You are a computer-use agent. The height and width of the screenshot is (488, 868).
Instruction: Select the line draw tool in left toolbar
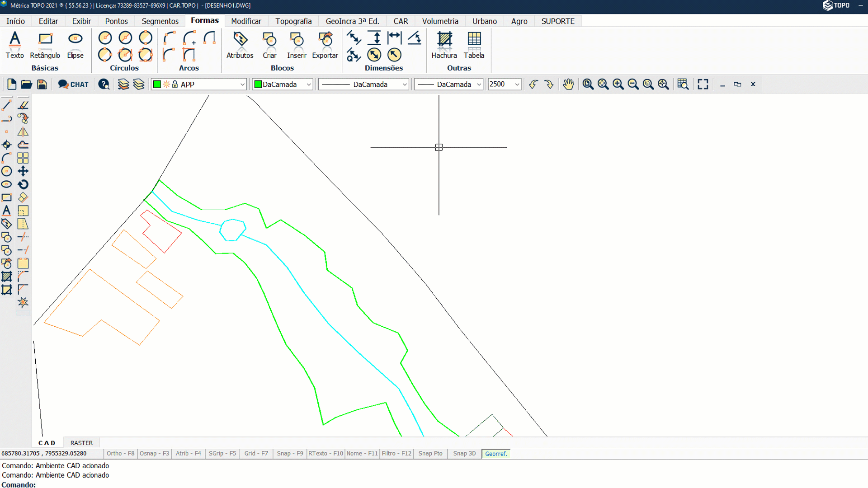7,105
